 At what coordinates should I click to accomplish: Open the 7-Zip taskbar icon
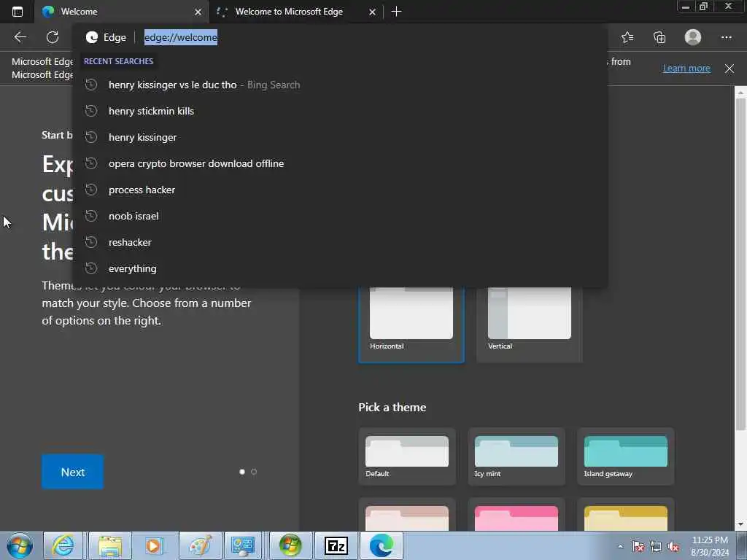[336, 545]
